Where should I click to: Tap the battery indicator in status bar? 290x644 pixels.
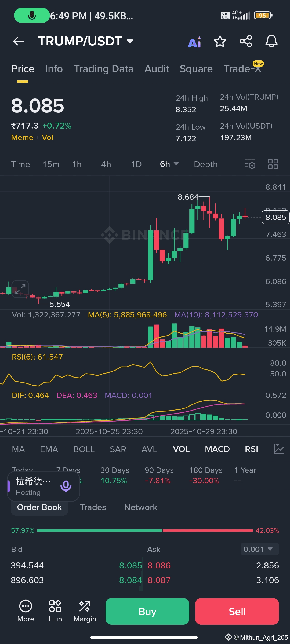point(263,16)
